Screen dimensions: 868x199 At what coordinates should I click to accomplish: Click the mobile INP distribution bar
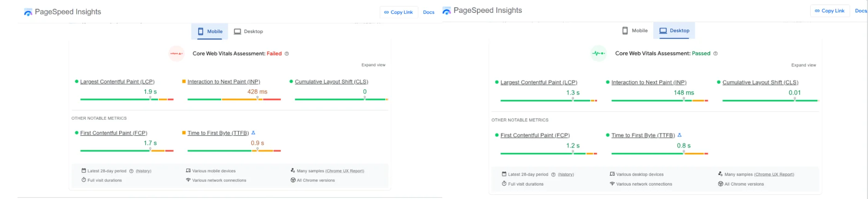[234, 99]
